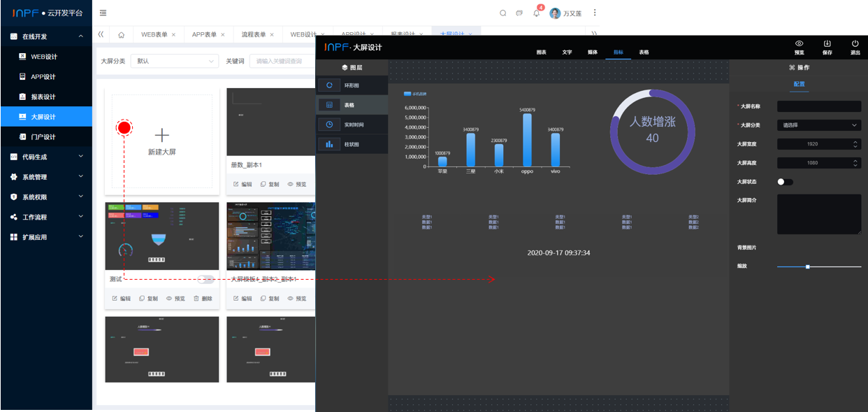The image size is (868, 412).
Task: Click 复制 on the 大屏模板4 card
Action: [x=269, y=298]
